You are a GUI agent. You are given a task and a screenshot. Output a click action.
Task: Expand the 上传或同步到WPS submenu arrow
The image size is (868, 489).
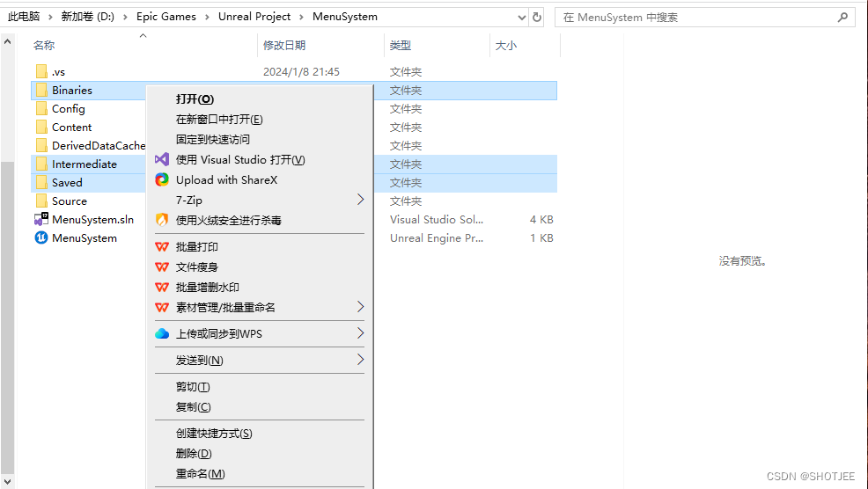(x=360, y=333)
